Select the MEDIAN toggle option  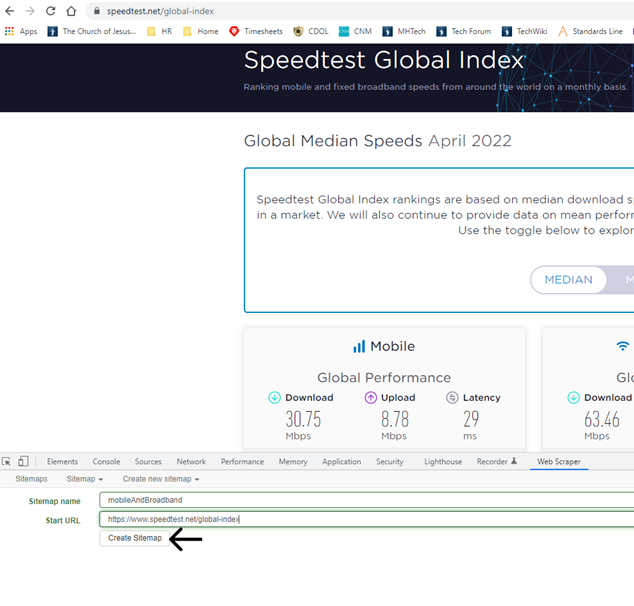(568, 280)
